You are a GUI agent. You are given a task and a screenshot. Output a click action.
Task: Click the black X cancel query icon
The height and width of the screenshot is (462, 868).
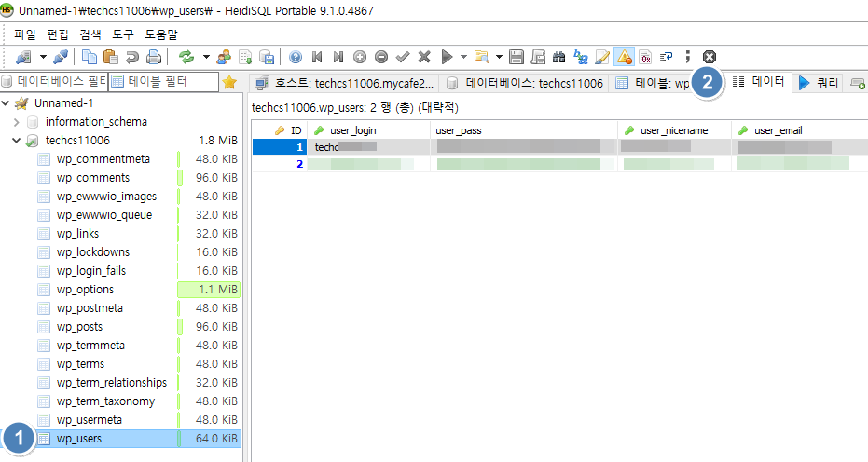pyautogui.click(x=710, y=57)
